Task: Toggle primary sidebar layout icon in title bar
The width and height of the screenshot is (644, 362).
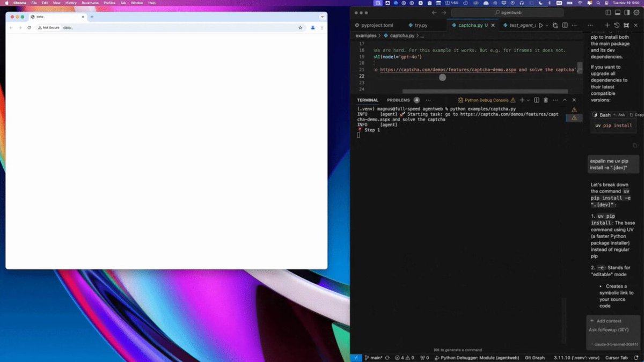Action: (x=608, y=12)
